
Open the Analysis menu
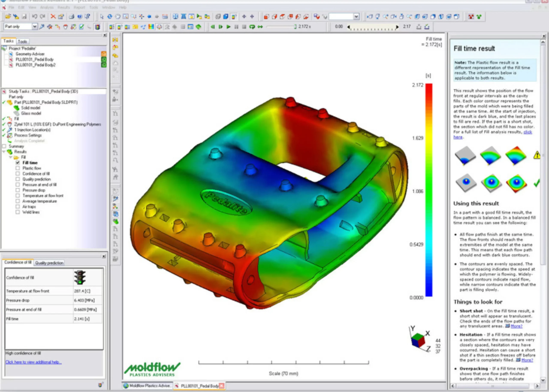[x=47, y=8]
